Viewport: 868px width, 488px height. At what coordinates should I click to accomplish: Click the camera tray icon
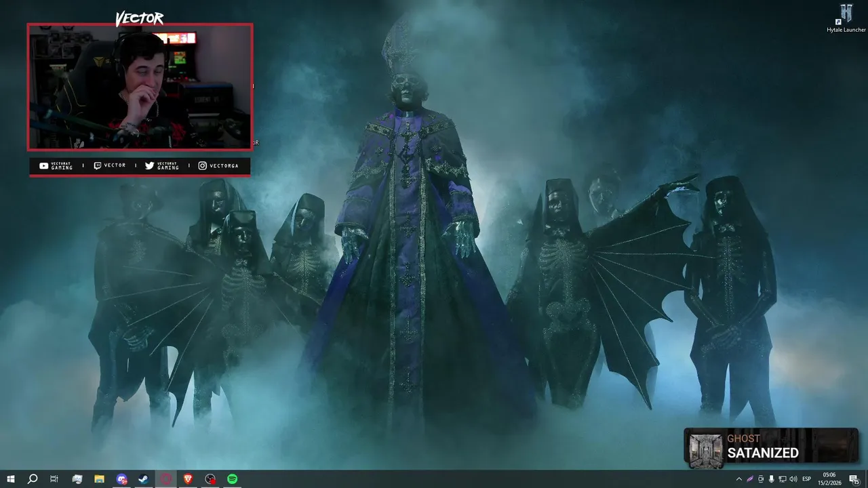coord(761,479)
